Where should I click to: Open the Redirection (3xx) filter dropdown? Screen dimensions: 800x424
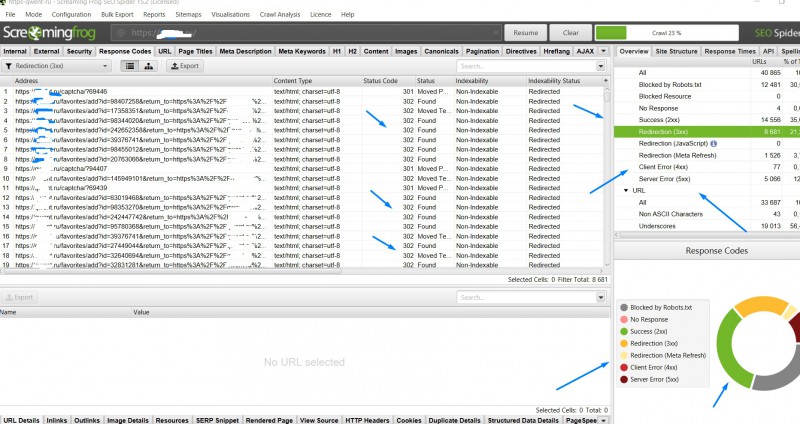(56, 66)
